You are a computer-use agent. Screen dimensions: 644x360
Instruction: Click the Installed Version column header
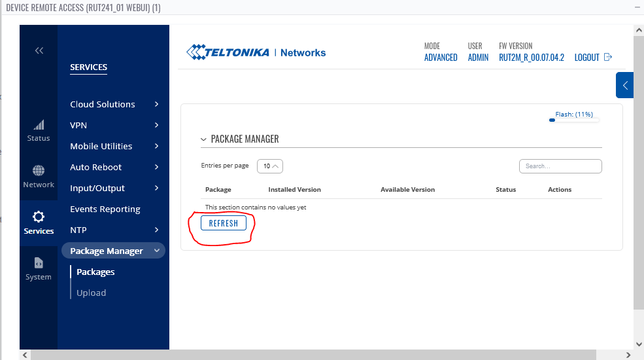pyautogui.click(x=294, y=189)
